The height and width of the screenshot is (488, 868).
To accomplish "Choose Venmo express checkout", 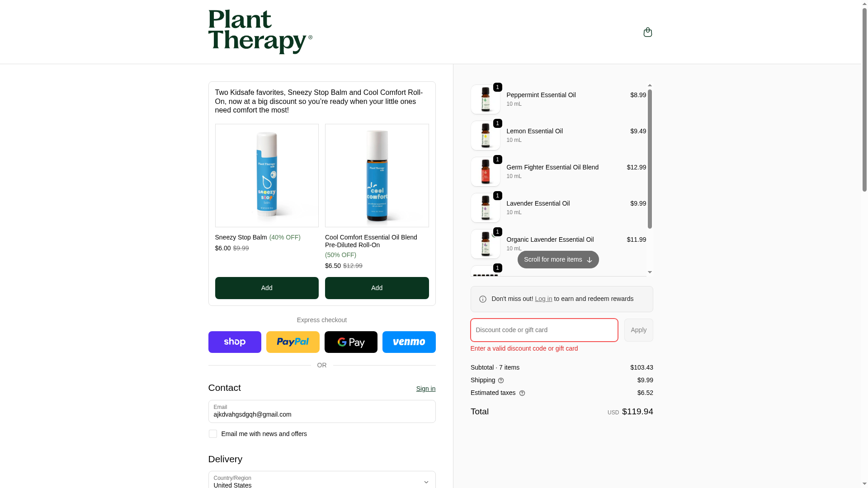I will [x=409, y=342].
